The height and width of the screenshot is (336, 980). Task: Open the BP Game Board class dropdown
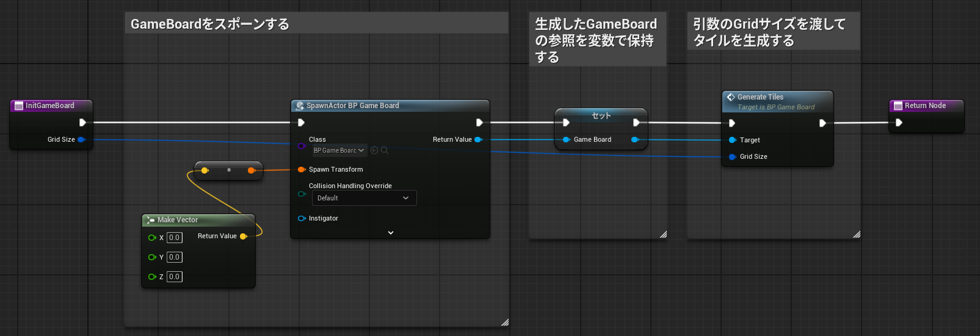pyautogui.click(x=339, y=150)
